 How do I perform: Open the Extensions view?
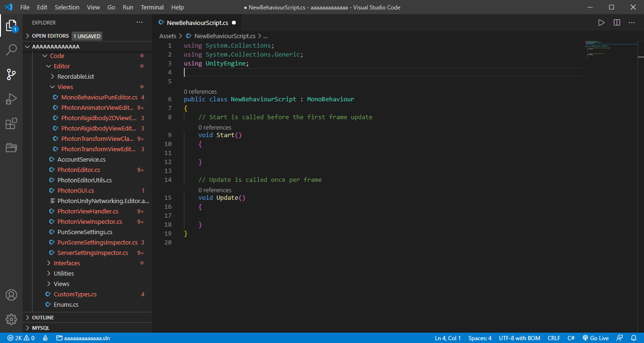pyautogui.click(x=11, y=123)
